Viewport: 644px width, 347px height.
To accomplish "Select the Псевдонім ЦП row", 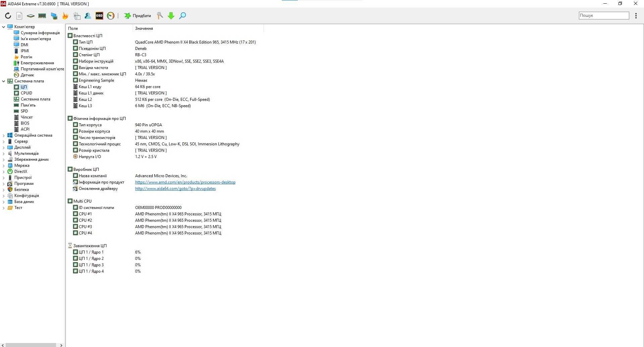I will click(x=164, y=49).
